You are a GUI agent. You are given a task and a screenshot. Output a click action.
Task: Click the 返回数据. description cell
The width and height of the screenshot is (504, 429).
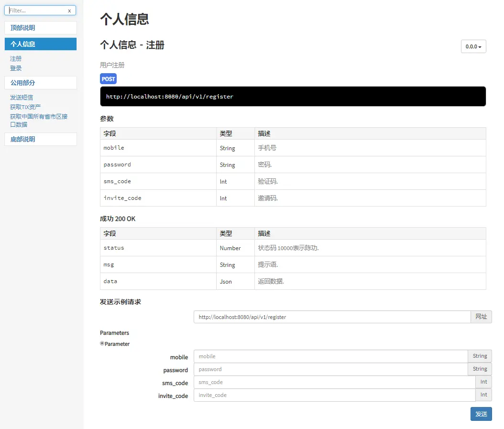[370, 281]
